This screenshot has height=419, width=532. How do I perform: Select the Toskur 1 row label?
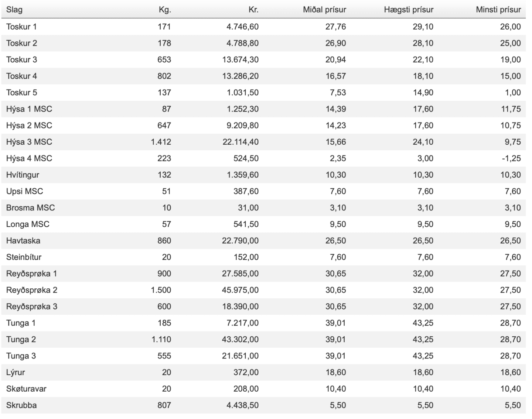[x=21, y=27]
